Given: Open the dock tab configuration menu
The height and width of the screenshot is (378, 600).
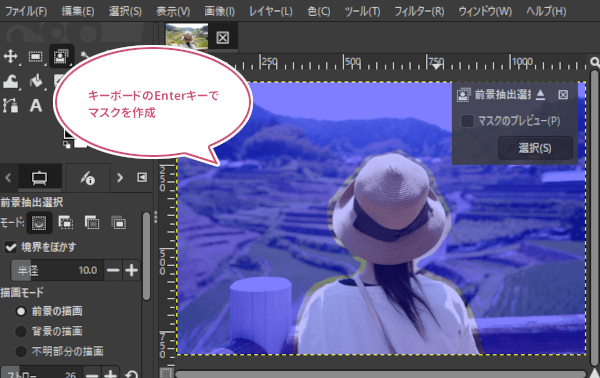Looking at the screenshot, I should (142, 178).
